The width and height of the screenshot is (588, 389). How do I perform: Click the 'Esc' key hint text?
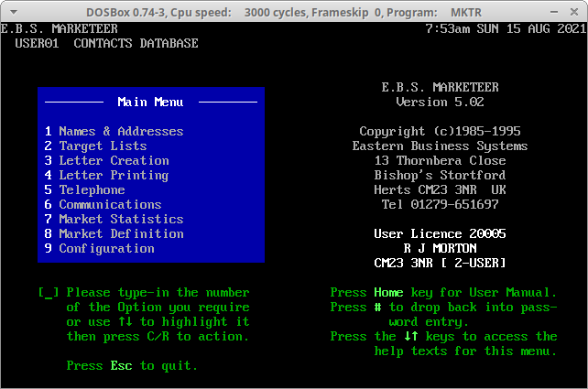121,366
